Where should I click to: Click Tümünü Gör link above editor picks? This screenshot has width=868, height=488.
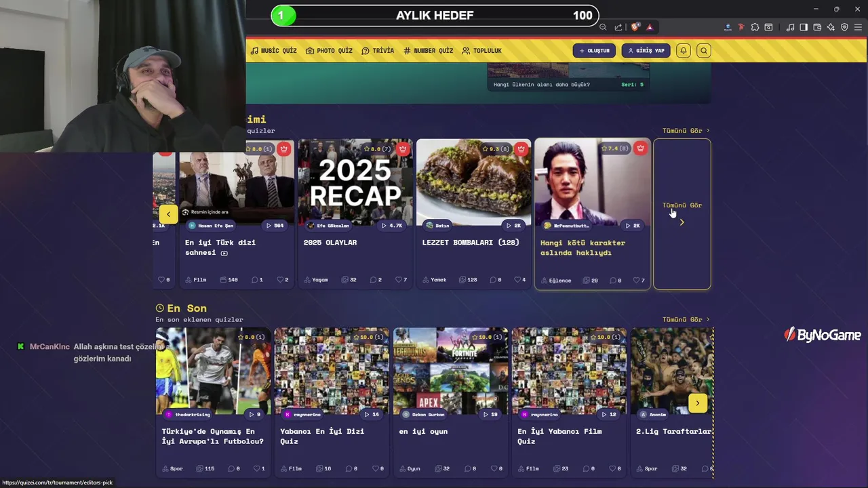tap(686, 130)
